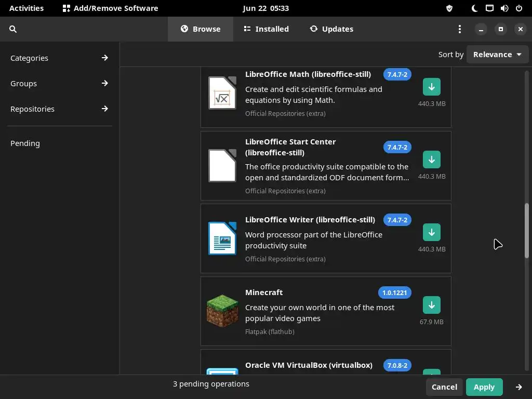Click the LibreOffice Math app icon
This screenshot has height=399, width=532.
222,93
